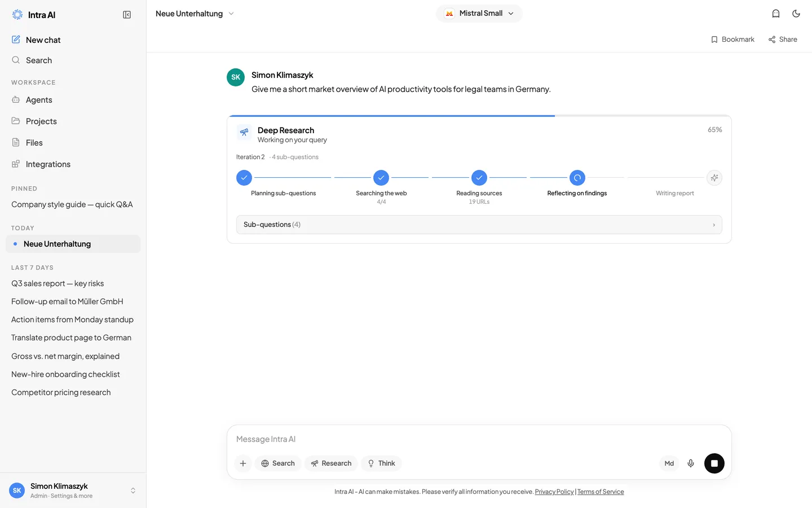Screen dimensions: 812x508
Task: Click the Deep Research telescope icon
Action: coord(244,133)
